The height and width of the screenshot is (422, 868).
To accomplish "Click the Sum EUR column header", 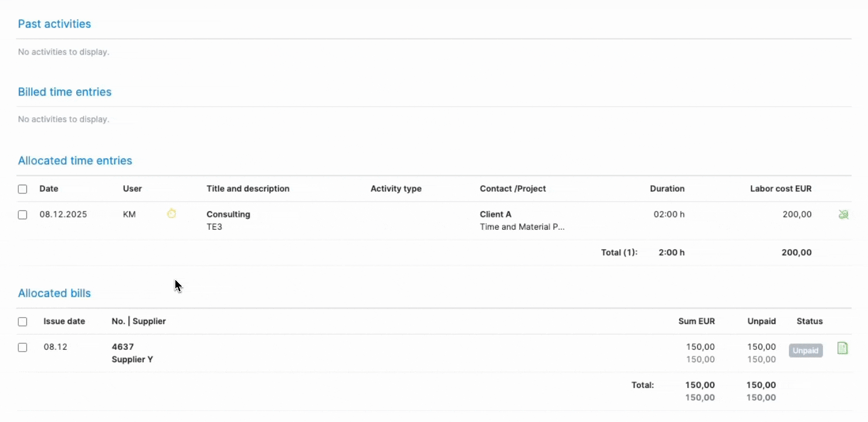I will pyautogui.click(x=696, y=321).
